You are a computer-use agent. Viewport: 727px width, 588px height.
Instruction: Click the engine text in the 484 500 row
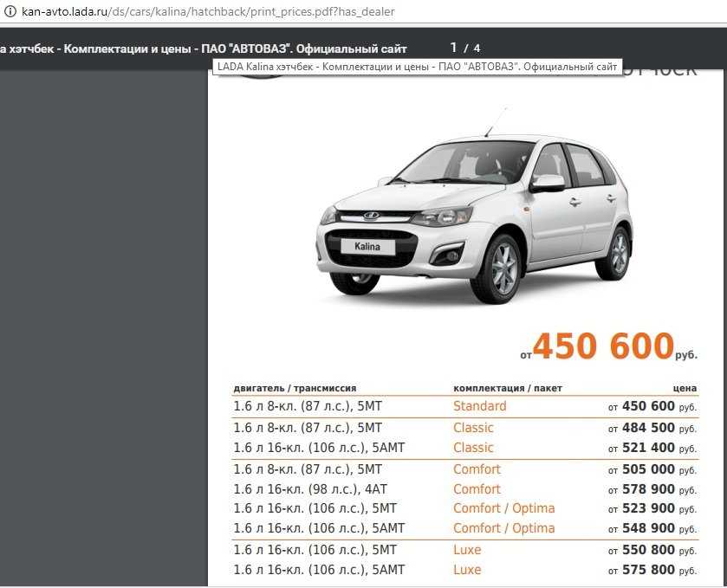(x=308, y=428)
